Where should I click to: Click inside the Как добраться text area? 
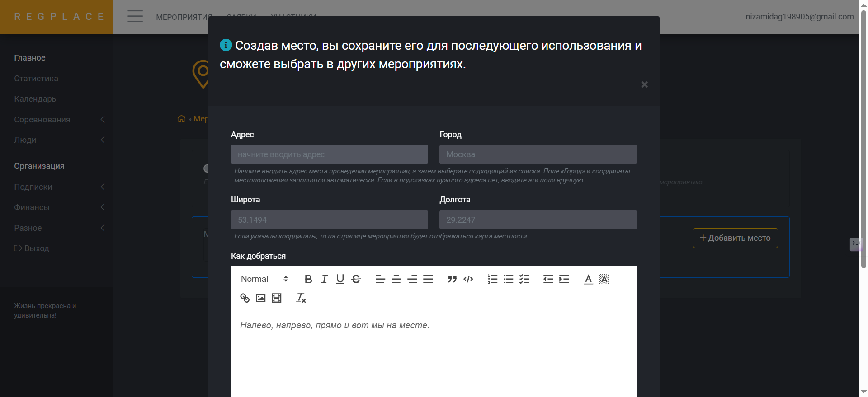[x=434, y=355]
